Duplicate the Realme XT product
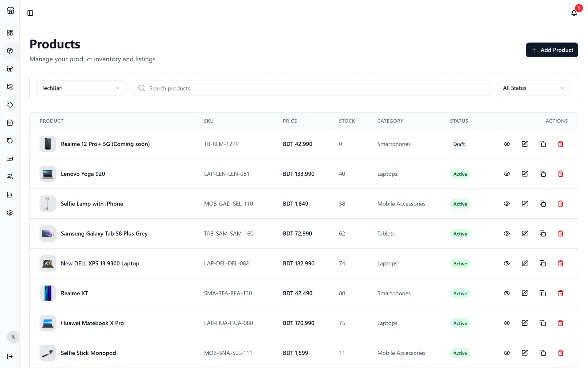Viewport: 588px width, 368px height. click(543, 293)
